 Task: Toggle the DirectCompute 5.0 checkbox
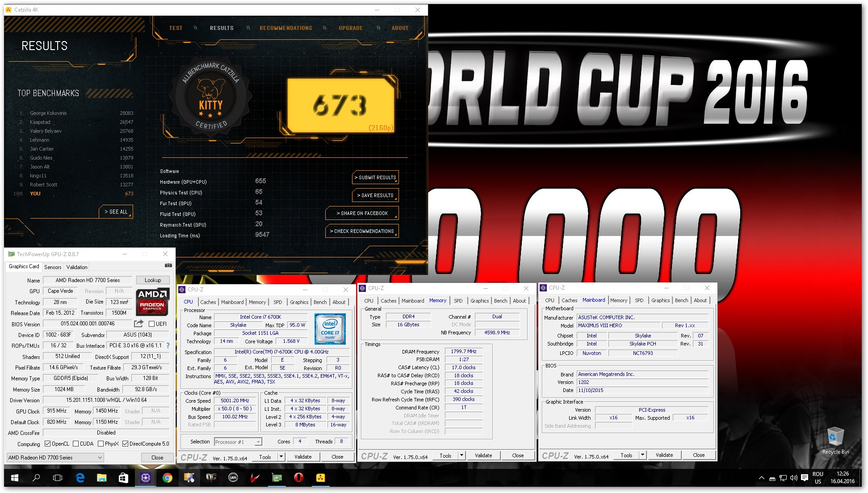point(126,444)
